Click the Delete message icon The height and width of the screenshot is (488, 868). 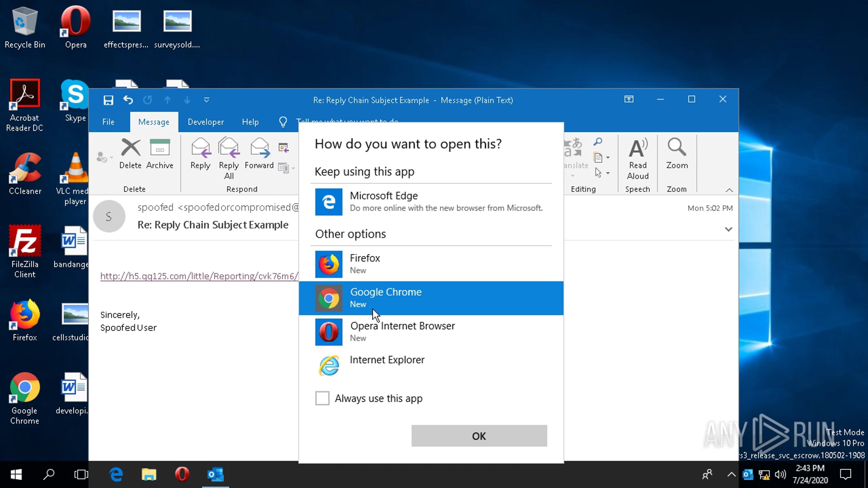131,154
